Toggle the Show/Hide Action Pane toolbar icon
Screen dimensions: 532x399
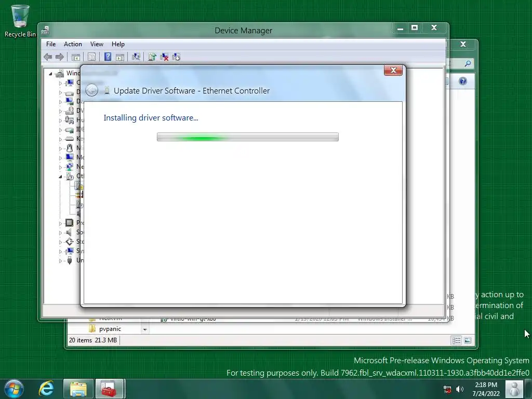tap(120, 57)
